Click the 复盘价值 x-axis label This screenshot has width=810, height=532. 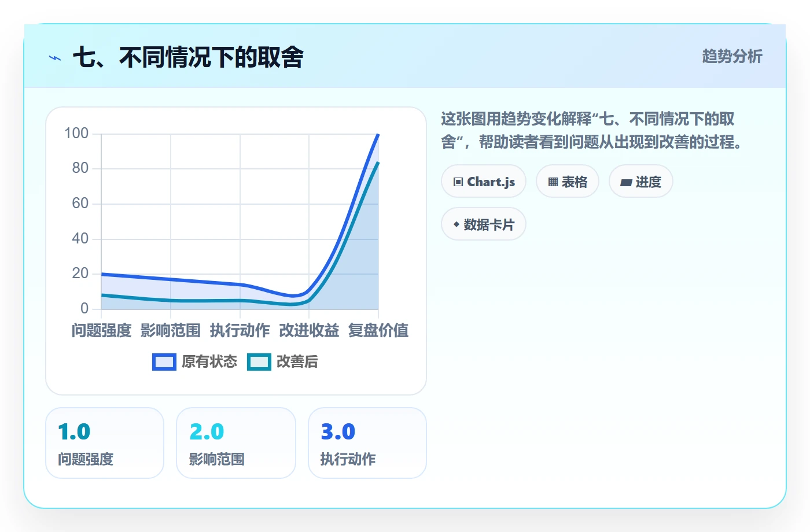378,331
